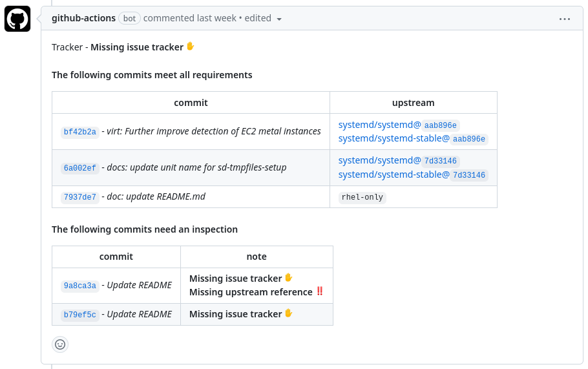
Task: Open commit 9a8ca3a hash link
Action: pos(79,286)
